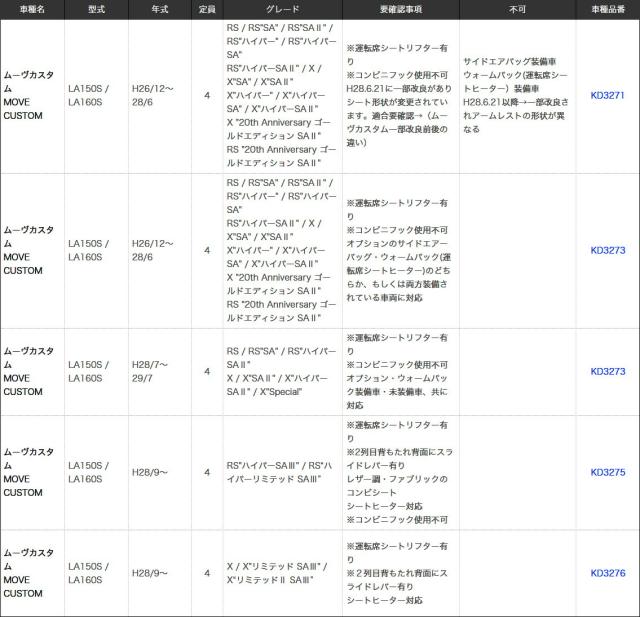
Task: Select the X"リミテッド SAⅢ" grade cell
Action: point(281,573)
